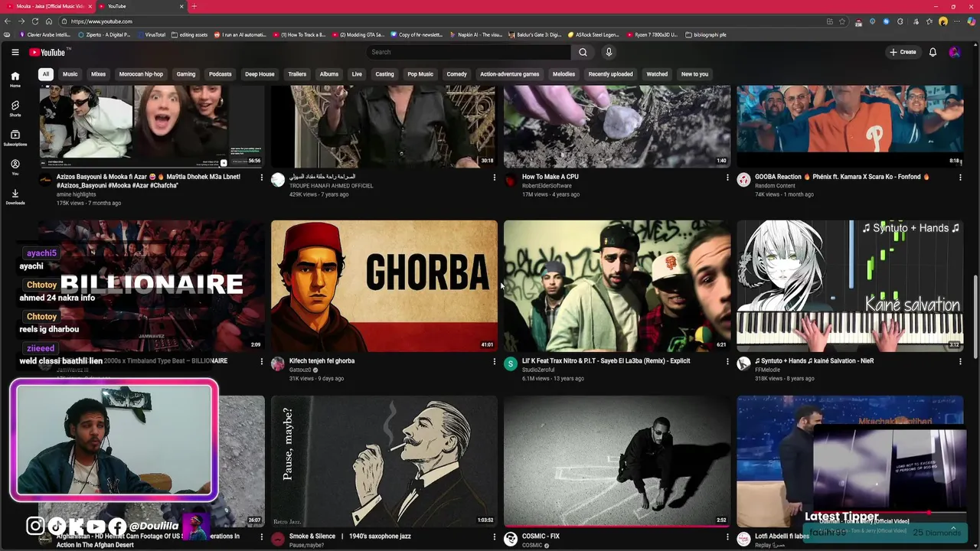This screenshot has height=551, width=980.
Task: Go to Home in the sidebar
Action: pyautogui.click(x=15, y=80)
